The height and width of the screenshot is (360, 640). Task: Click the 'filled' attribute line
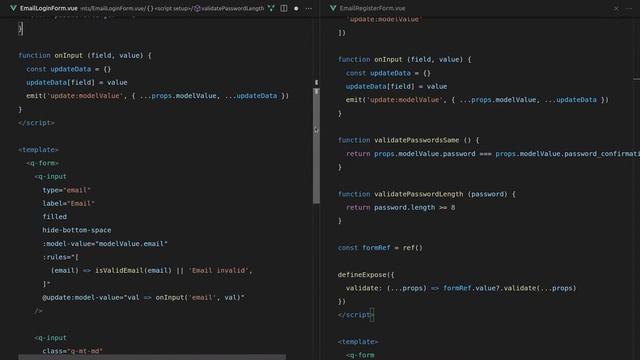pyautogui.click(x=55, y=217)
